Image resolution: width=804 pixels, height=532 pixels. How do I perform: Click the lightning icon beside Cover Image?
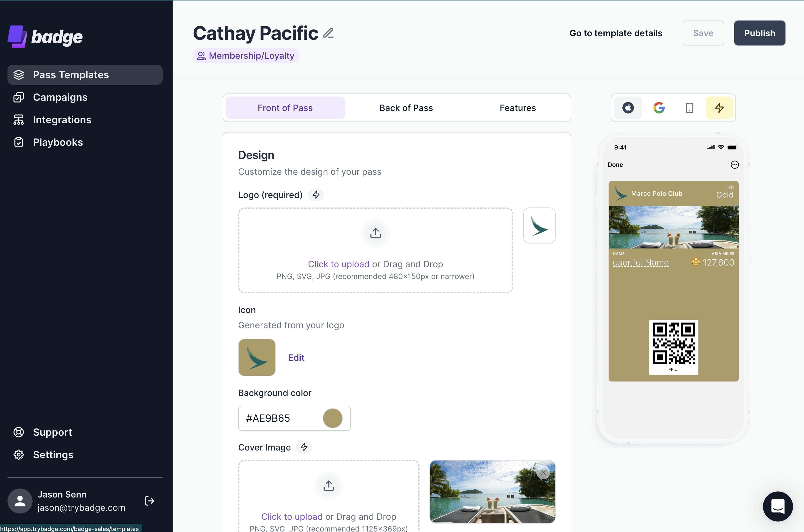pyautogui.click(x=304, y=447)
